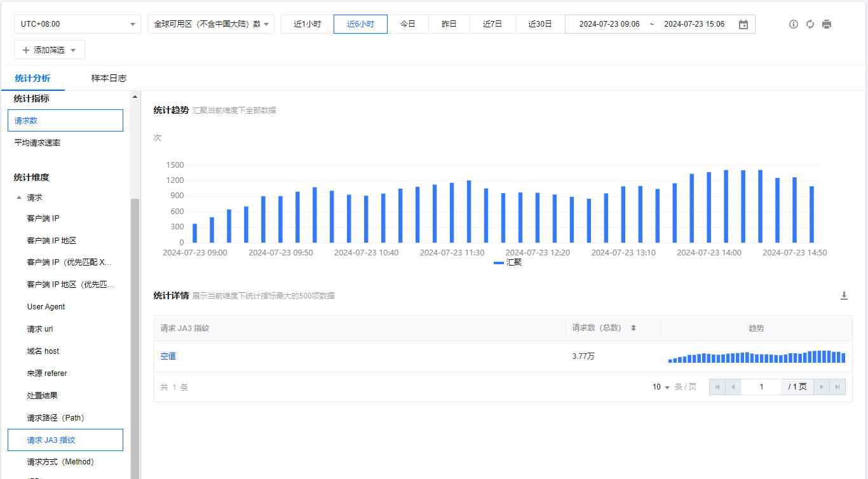The image size is (868, 479).
Task: Open the 空值 fingerprint link
Action: (168, 356)
